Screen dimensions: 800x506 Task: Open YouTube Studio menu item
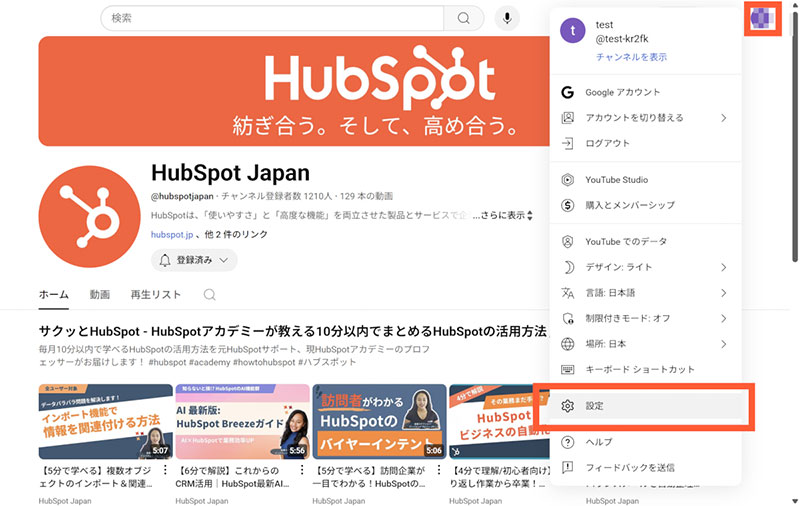(645, 180)
